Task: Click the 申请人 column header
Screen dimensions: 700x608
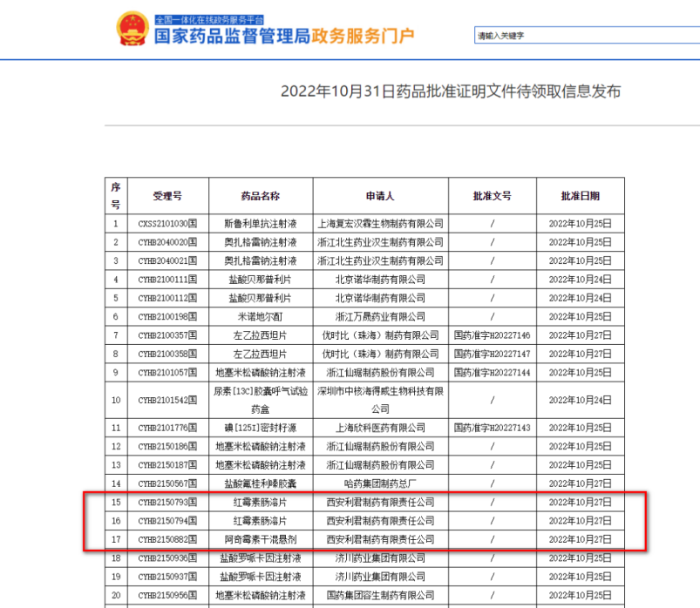Action: pos(379,197)
